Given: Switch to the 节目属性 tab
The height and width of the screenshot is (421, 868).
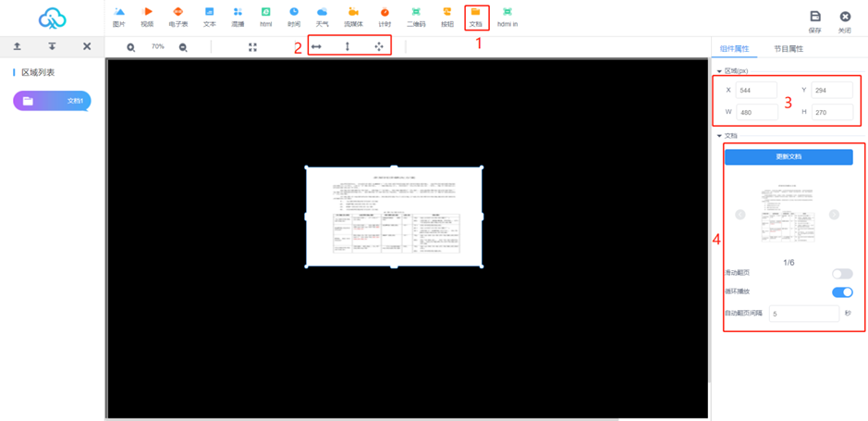Looking at the screenshot, I should click(789, 48).
